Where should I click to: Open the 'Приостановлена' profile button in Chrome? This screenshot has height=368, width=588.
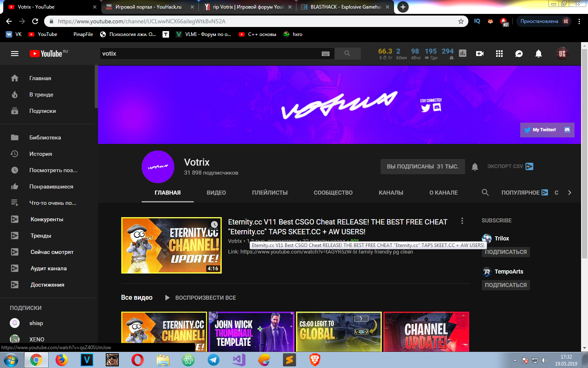tap(544, 21)
